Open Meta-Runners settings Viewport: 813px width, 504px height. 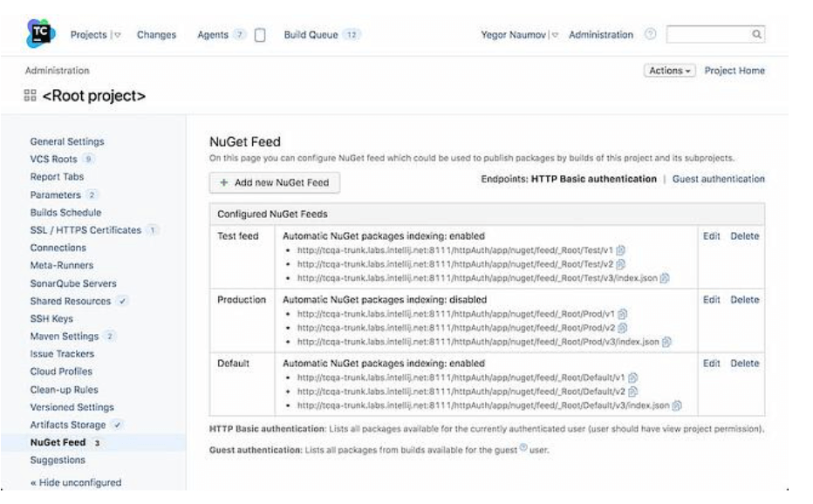(x=62, y=265)
